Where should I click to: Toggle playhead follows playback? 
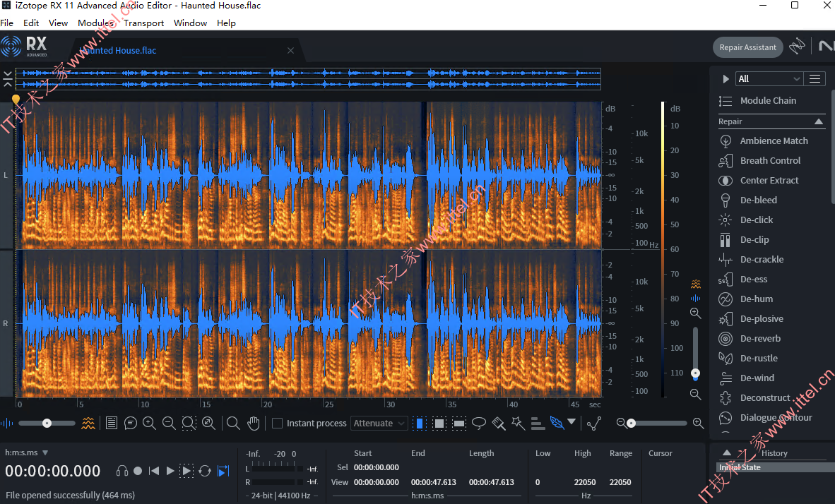point(224,471)
